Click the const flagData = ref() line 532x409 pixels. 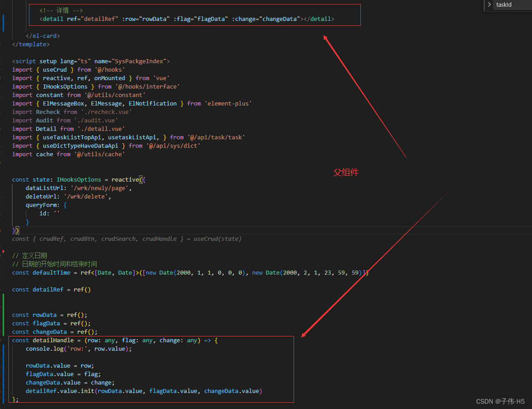(52, 324)
